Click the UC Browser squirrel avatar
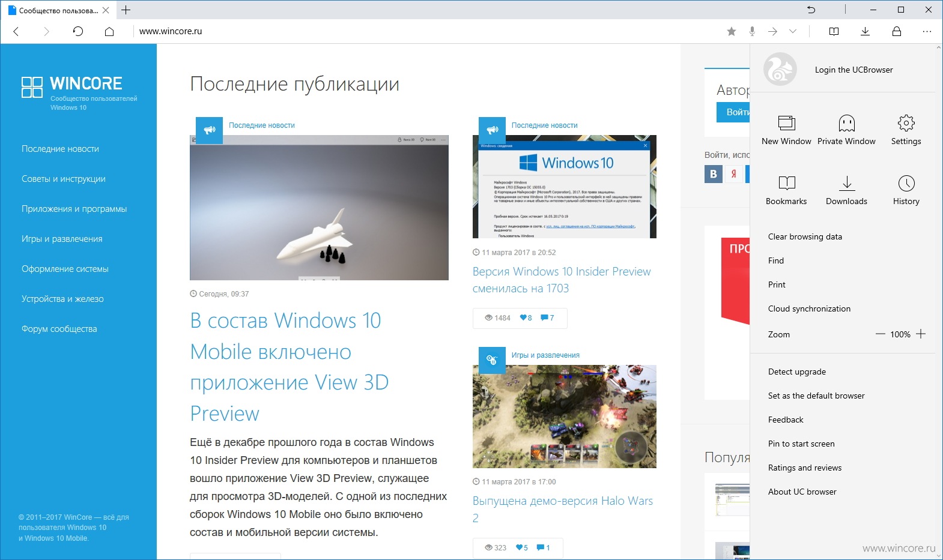This screenshot has height=560, width=943. click(x=780, y=70)
